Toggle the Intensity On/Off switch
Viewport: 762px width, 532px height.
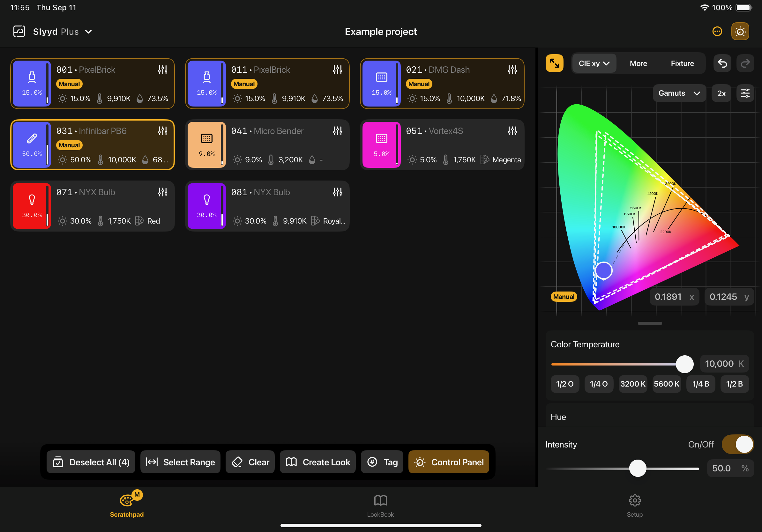[x=737, y=444]
